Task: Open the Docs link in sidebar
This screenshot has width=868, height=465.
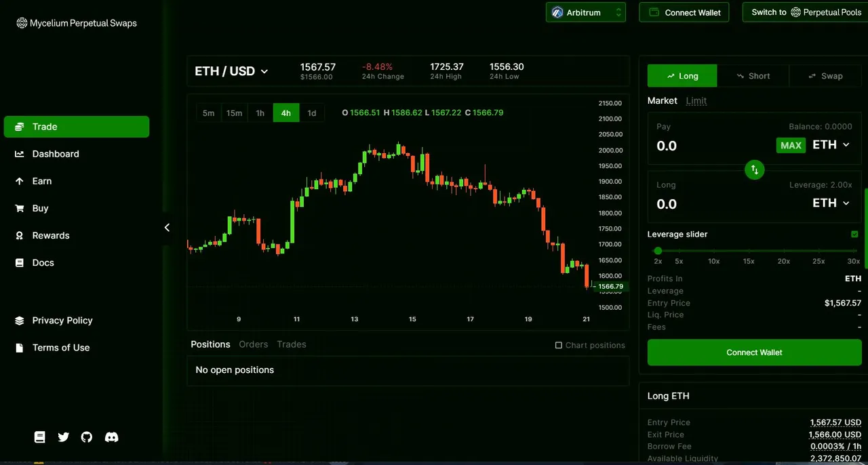Action: [34, 262]
